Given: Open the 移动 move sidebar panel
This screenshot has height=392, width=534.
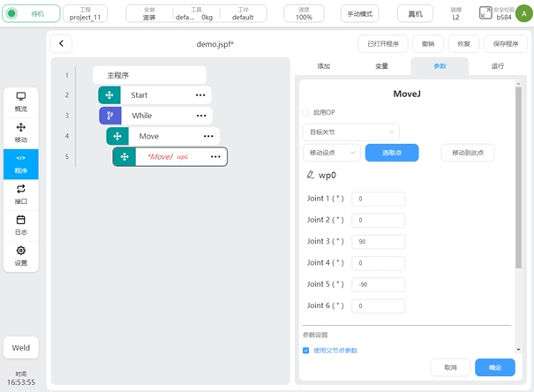Looking at the screenshot, I should pos(20,132).
